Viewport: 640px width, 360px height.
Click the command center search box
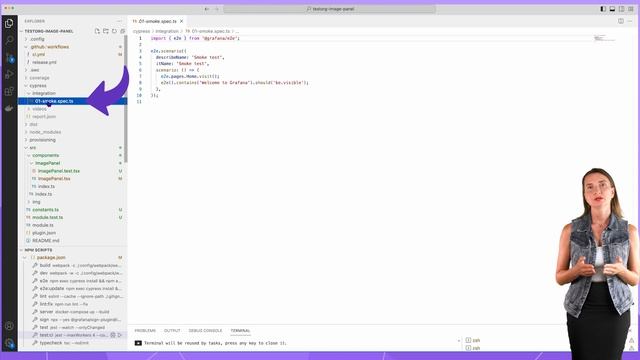[329, 9]
